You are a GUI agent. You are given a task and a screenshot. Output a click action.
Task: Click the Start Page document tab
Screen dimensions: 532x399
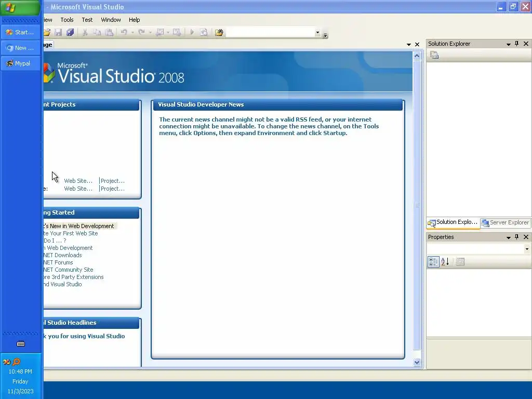(48, 45)
